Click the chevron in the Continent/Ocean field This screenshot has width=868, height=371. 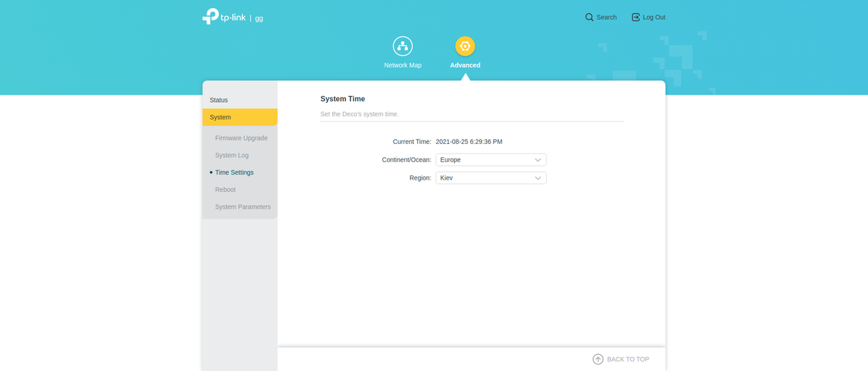pyautogui.click(x=538, y=160)
